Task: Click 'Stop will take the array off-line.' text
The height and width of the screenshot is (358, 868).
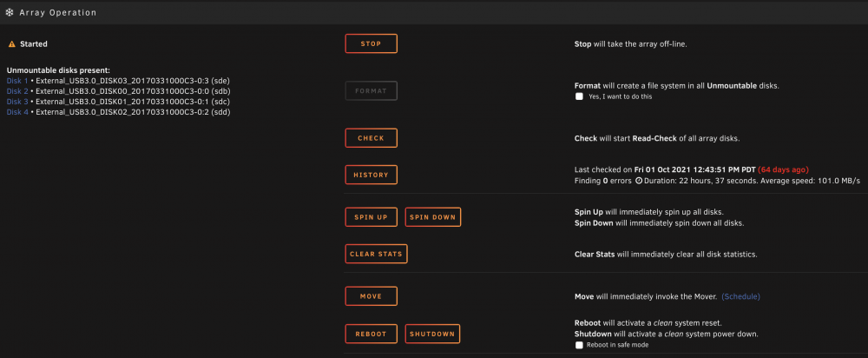Action: point(630,43)
